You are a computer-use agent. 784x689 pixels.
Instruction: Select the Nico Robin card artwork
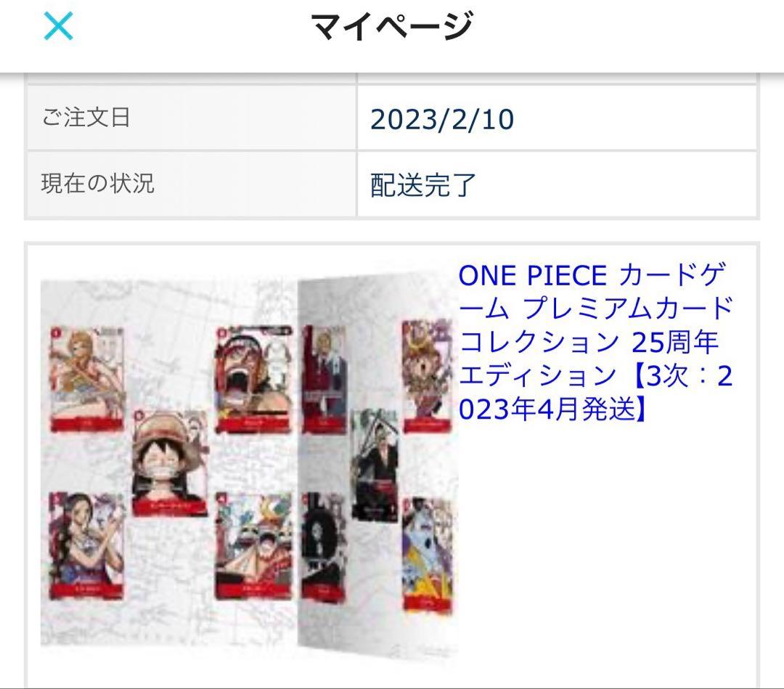(86, 545)
